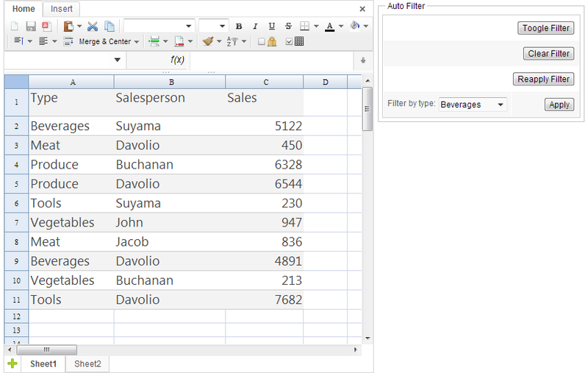Toggle strikethrough formatting
This screenshot has height=373, width=588.
288,26
